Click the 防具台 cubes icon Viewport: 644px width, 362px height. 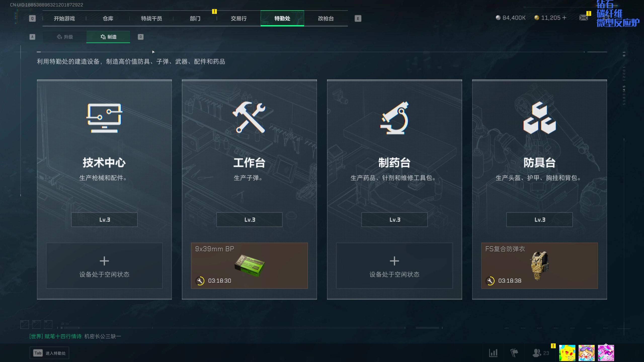pyautogui.click(x=539, y=118)
